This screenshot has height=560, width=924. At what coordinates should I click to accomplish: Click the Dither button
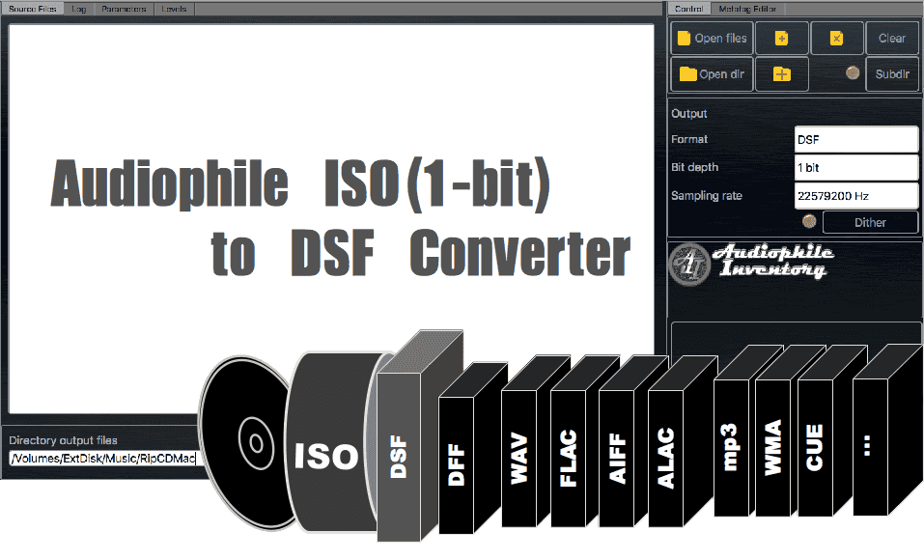870,222
